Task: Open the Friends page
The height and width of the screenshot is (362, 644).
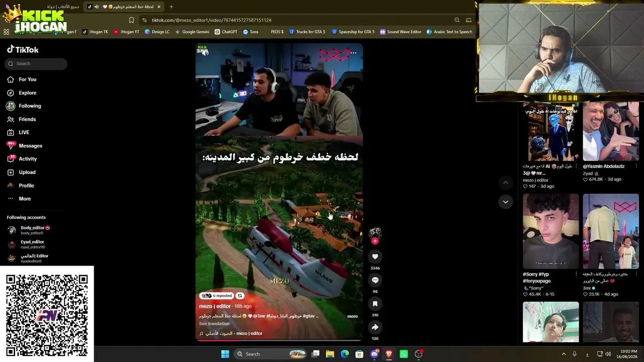Action: click(x=27, y=119)
